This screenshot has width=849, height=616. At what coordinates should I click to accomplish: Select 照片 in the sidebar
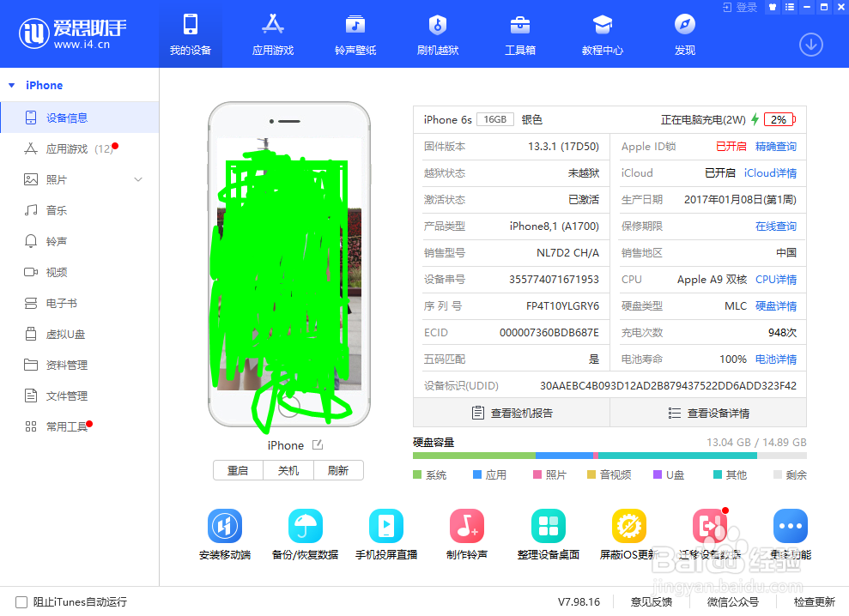(80, 179)
